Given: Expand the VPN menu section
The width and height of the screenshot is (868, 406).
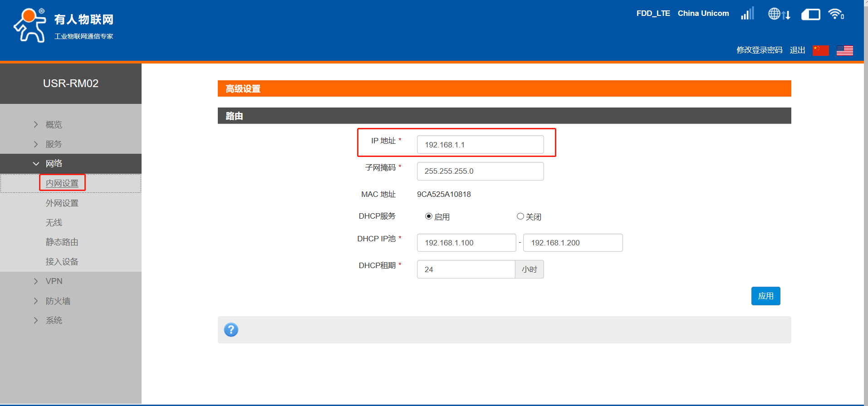Looking at the screenshot, I should pos(54,281).
